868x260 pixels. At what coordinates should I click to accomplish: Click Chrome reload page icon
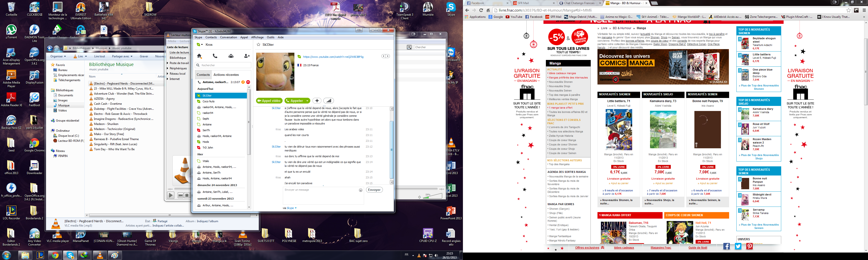481,10
